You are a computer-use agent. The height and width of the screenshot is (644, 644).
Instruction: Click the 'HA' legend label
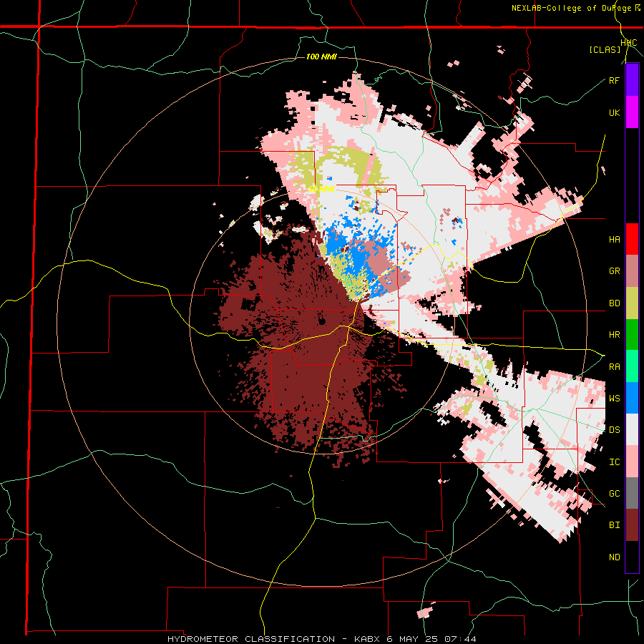[614, 239]
